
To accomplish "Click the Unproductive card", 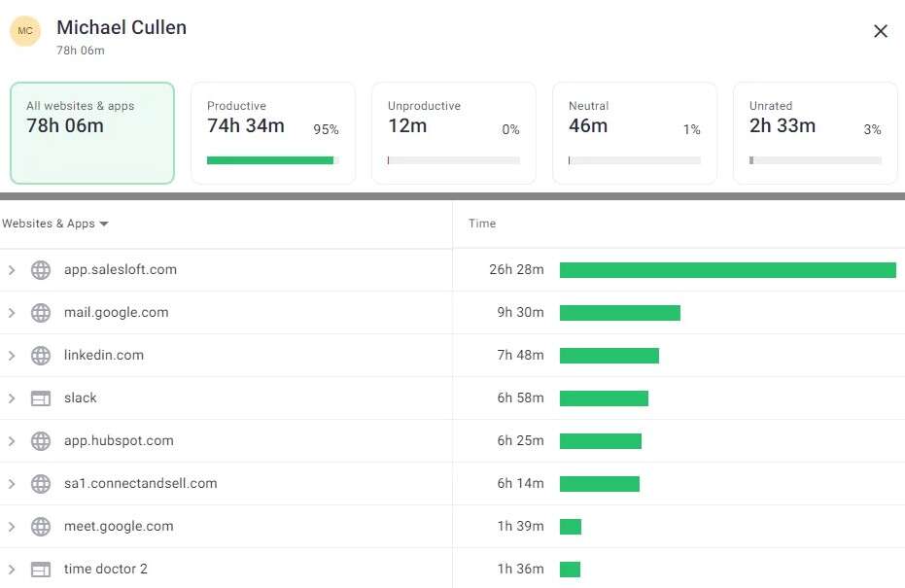I will click(453, 132).
